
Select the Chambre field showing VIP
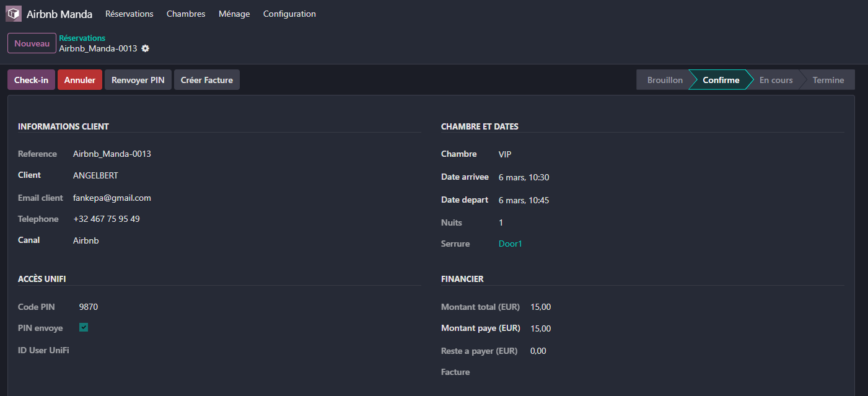coord(505,154)
